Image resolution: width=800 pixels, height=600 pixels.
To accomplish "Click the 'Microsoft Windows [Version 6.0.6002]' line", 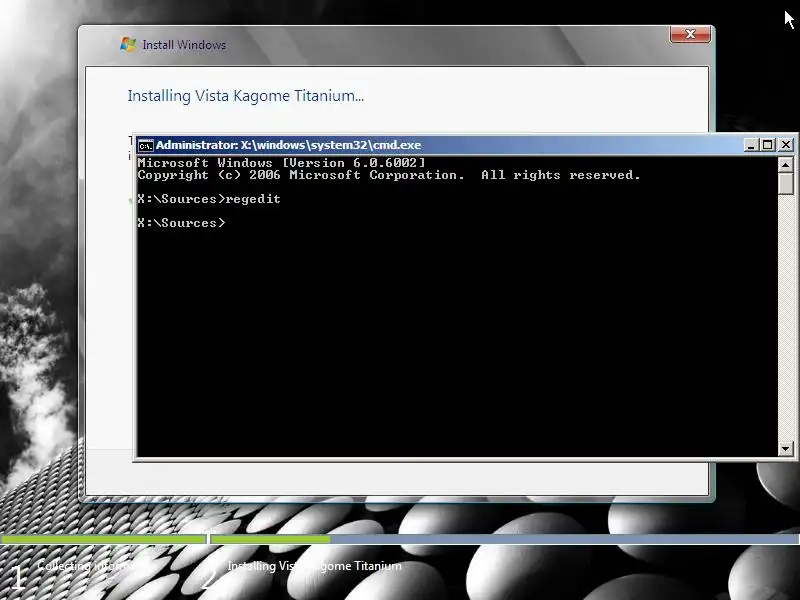I will coord(281,163).
